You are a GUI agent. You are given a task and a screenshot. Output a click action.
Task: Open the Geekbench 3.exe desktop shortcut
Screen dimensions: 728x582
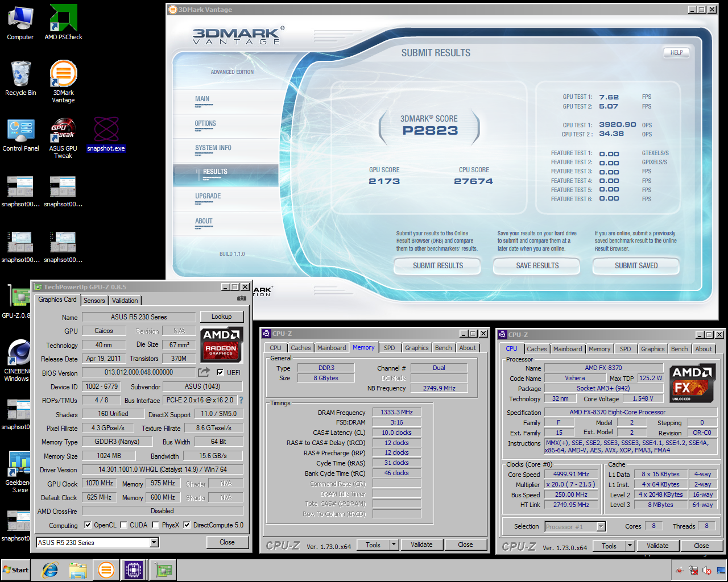[x=18, y=472]
